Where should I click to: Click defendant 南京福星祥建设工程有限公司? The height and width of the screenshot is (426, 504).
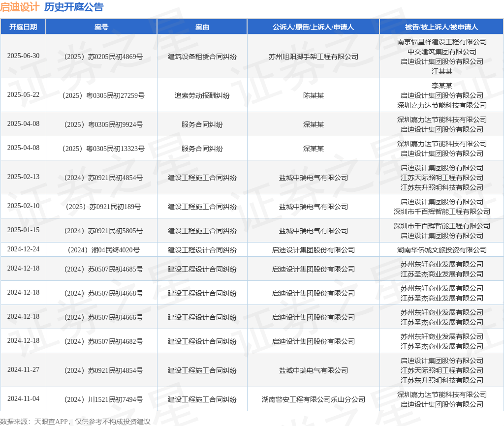click(441, 42)
